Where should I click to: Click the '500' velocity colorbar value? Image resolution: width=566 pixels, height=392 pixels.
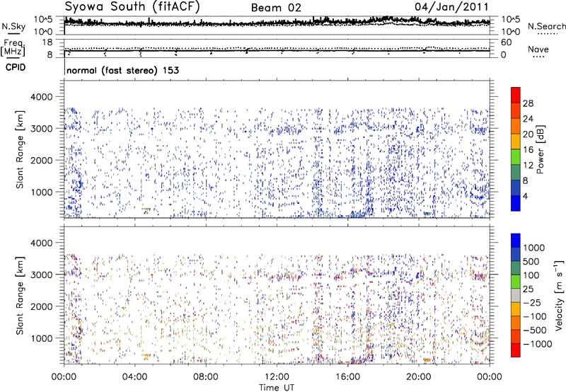(x=531, y=261)
